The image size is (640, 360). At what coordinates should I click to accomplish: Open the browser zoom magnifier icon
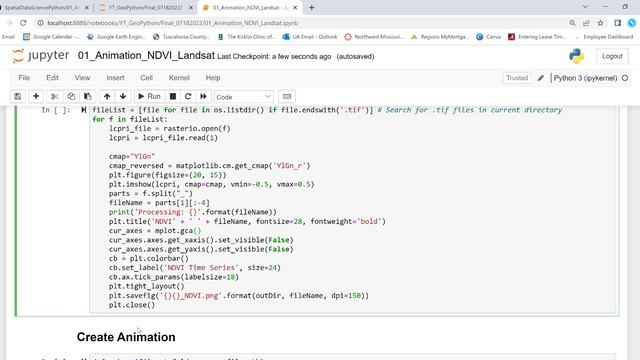572,23
